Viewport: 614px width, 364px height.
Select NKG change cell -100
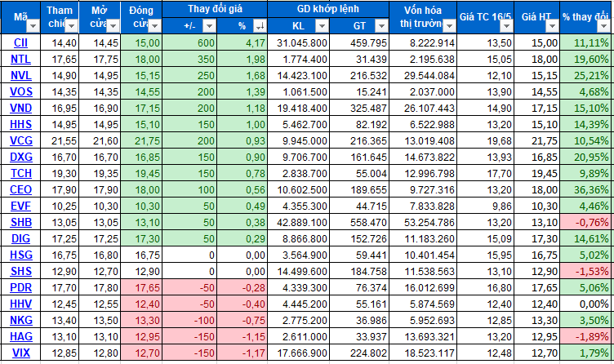point(189,320)
